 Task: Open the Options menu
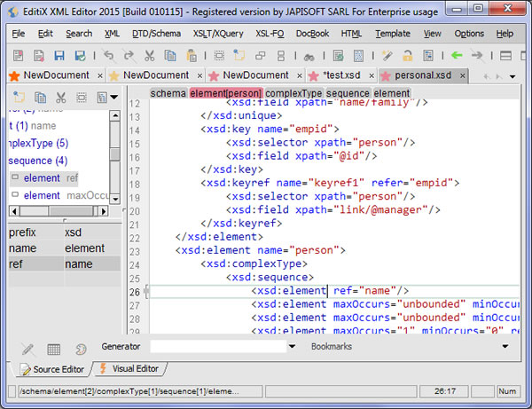(x=469, y=34)
